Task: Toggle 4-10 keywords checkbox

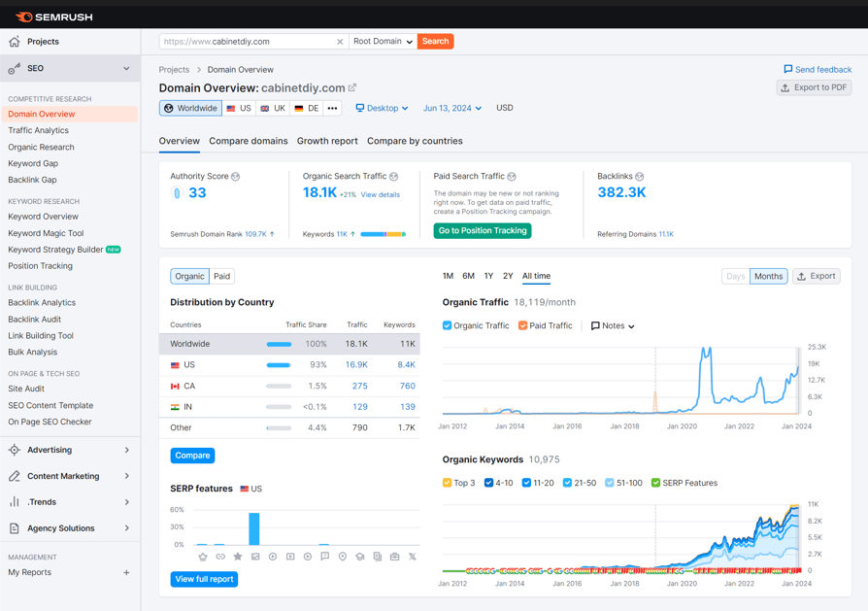Action: 488,483
